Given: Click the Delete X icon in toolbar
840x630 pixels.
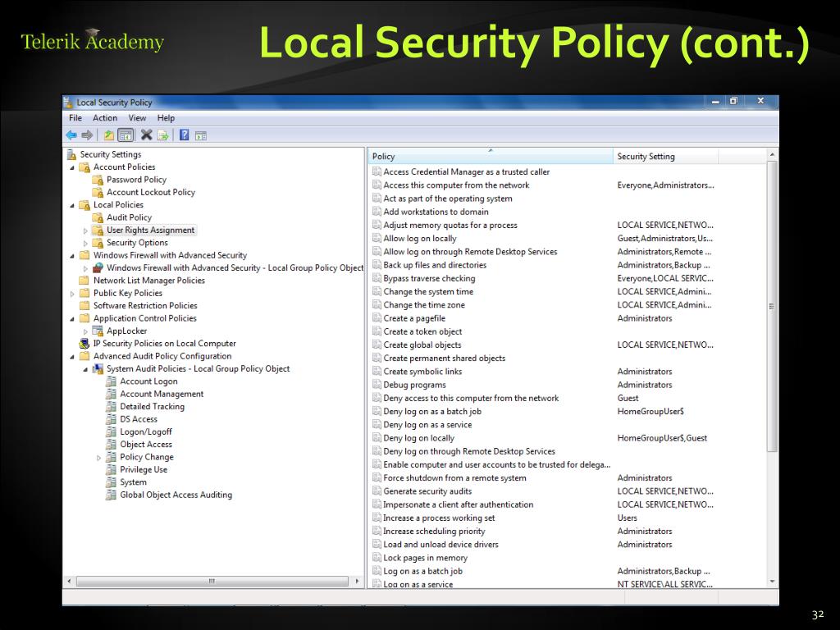Looking at the screenshot, I should coord(146,135).
